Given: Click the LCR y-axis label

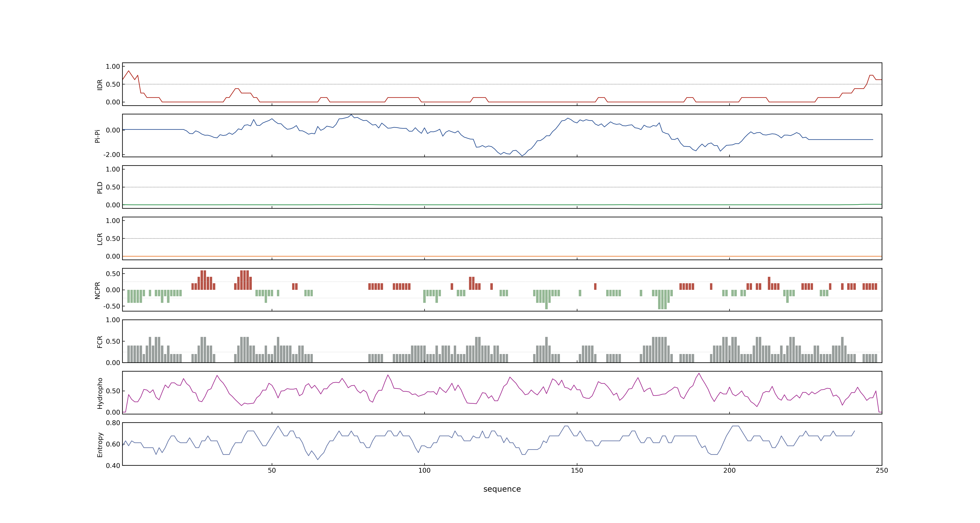Looking at the screenshot, I should tap(100, 239).
